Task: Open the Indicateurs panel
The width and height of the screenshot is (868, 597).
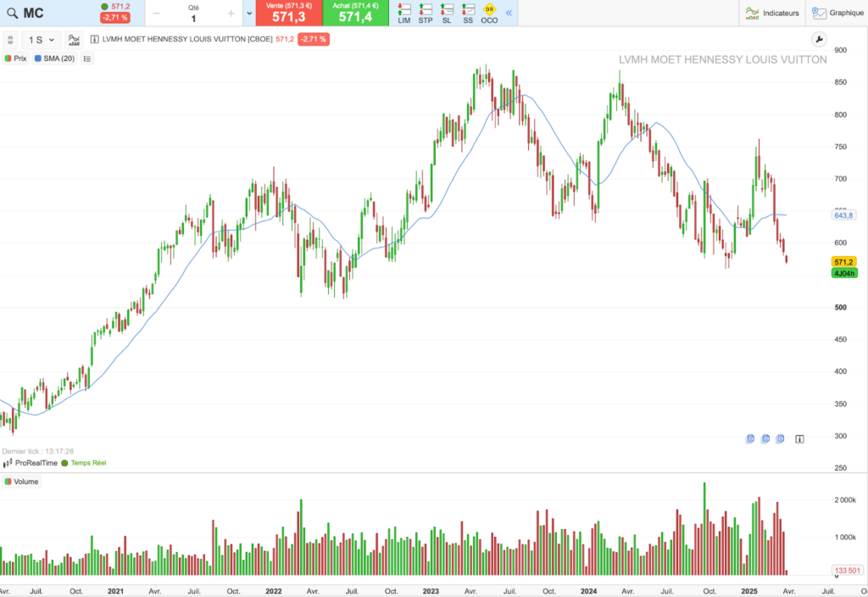Action: pos(772,13)
